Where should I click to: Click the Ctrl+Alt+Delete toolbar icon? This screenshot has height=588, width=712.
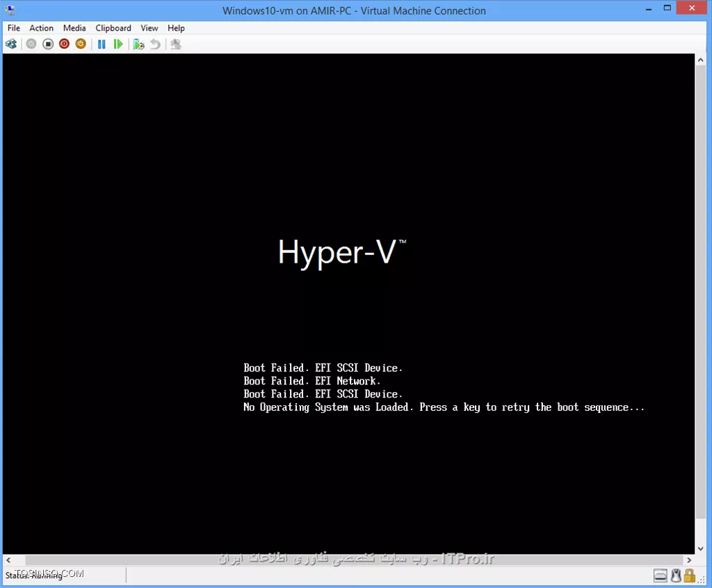click(x=11, y=44)
